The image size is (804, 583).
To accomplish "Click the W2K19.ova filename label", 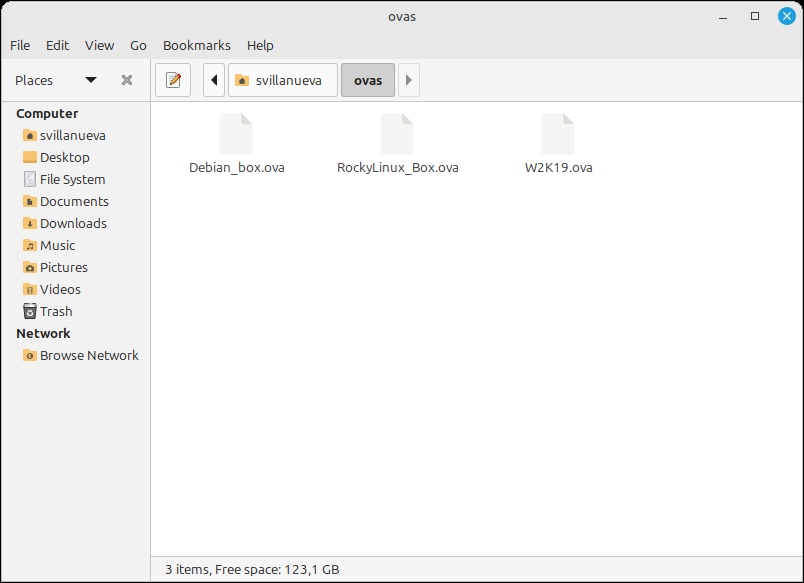I will click(x=559, y=168).
